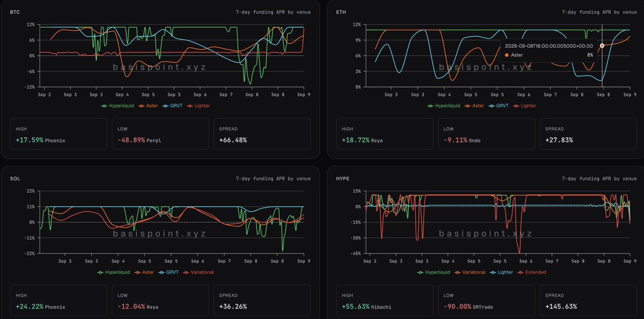Image resolution: width=644 pixels, height=319 pixels.
Task: Select HYPE HIGH +55.63% Hibachi card
Action: pyautogui.click(x=384, y=300)
